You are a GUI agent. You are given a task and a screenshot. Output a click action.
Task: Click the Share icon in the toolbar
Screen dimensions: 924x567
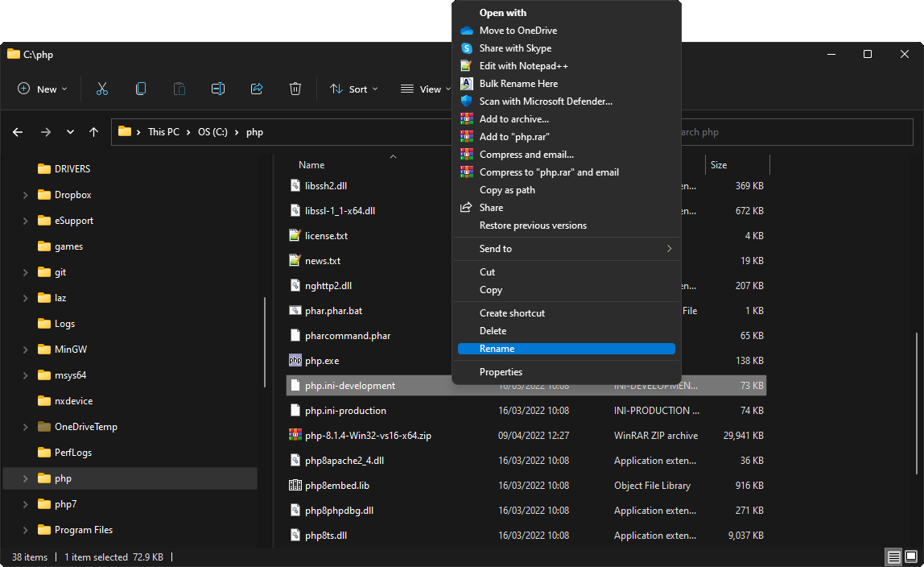[x=256, y=89]
